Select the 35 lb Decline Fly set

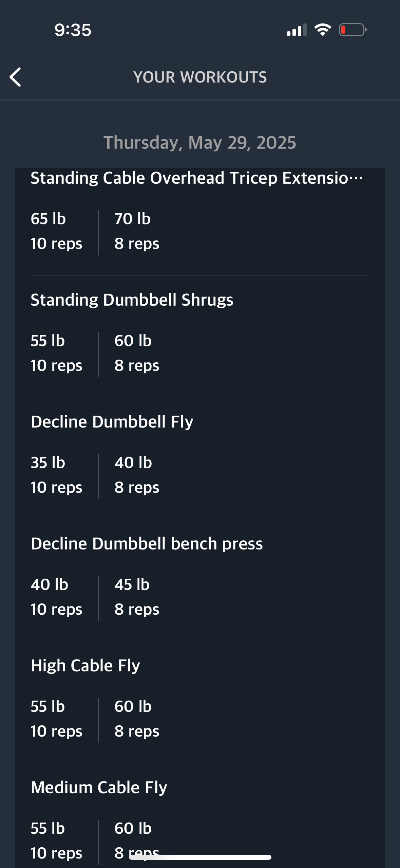pyautogui.click(x=56, y=475)
